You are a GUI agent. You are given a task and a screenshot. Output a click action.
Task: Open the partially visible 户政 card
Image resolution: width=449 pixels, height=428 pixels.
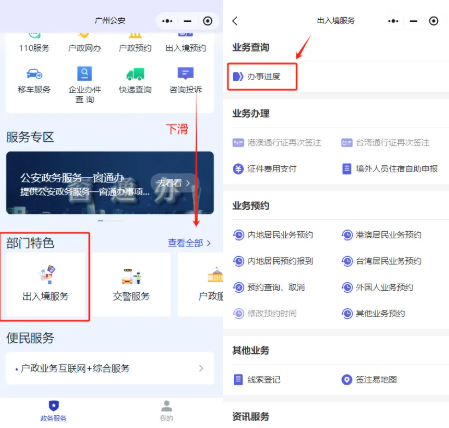point(200,284)
